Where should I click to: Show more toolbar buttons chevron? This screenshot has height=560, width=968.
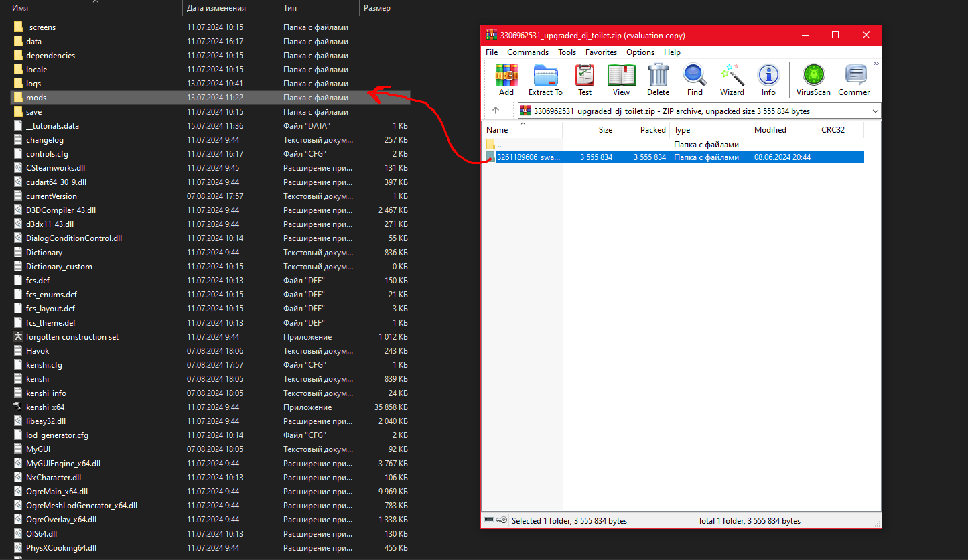pos(876,64)
